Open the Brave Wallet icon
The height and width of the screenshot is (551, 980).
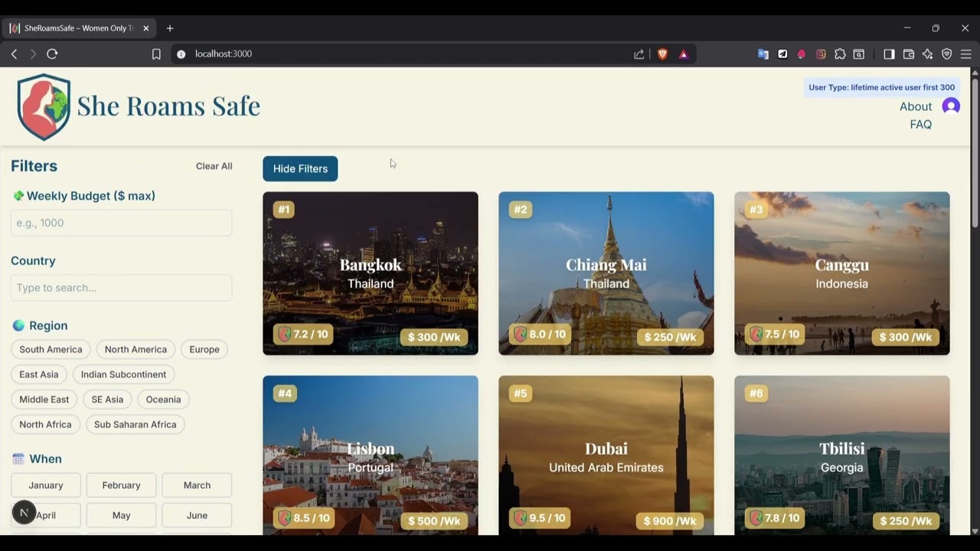(907, 54)
